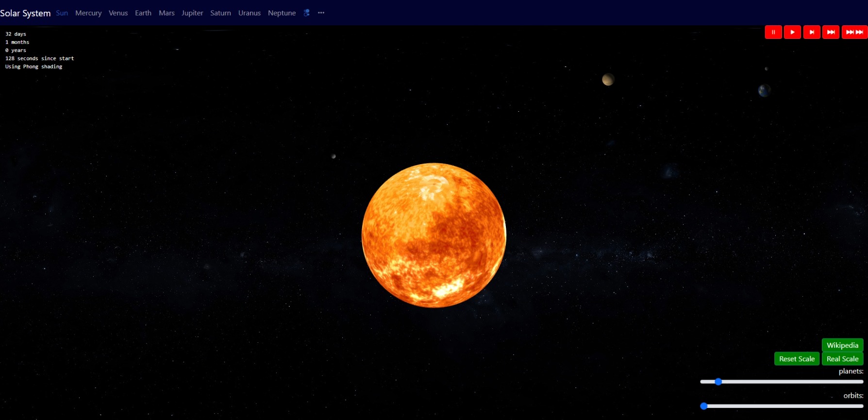Pause the solar system simulation
This screenshot has height=420, width=868.
[773, 32]
